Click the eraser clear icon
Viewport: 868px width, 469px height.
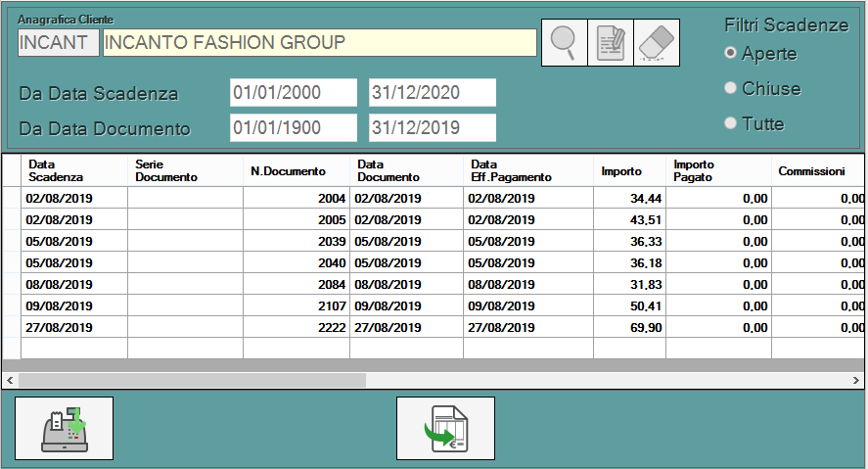[658, 42]
